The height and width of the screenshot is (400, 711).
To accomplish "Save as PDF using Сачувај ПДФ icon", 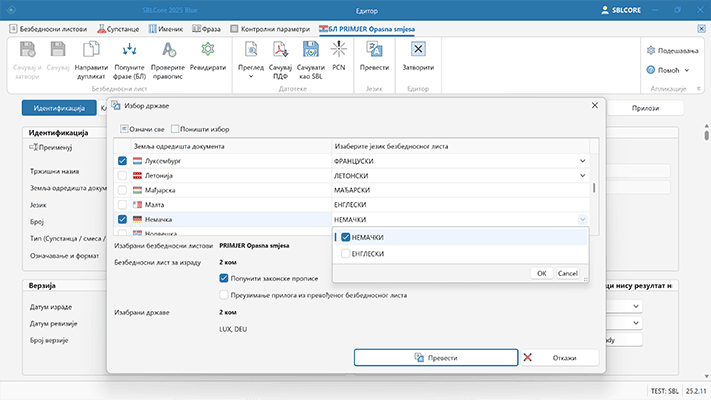I will (x=280, y=49).
